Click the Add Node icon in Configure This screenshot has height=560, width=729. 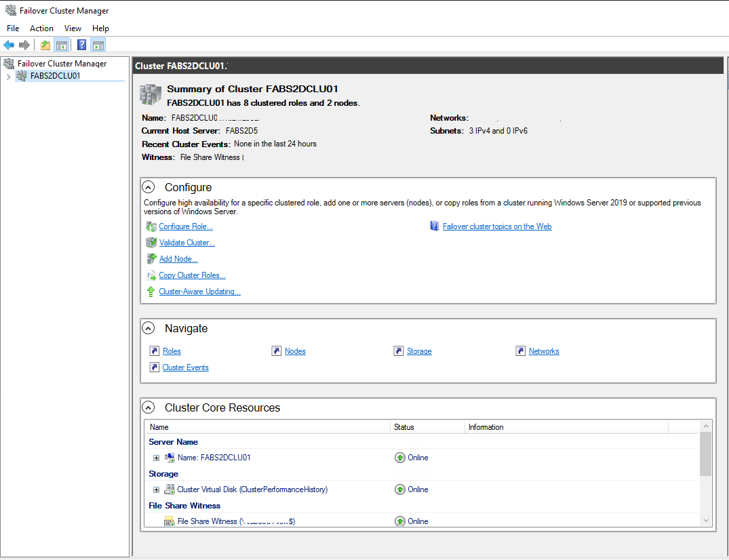pyautogui.click(x=151, y=259)
